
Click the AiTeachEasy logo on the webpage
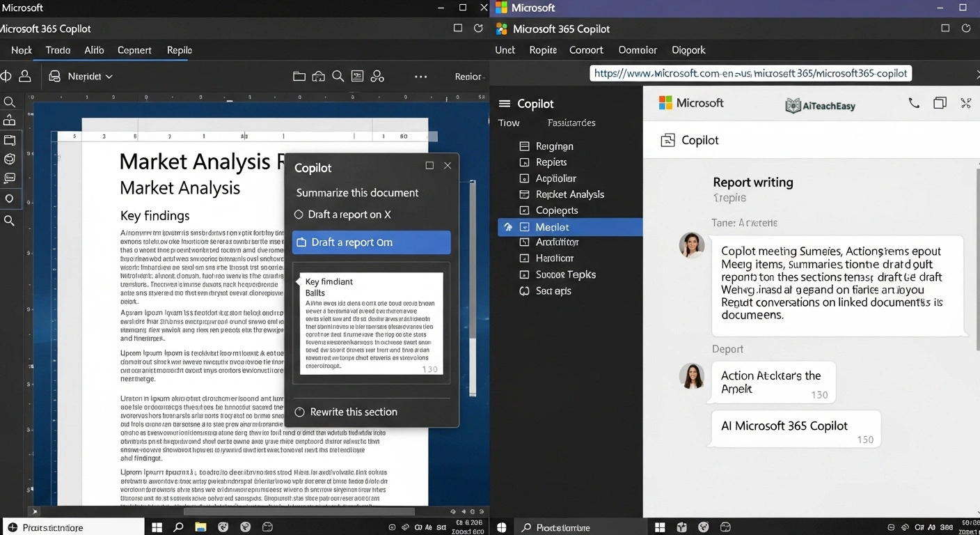(820, 103)
